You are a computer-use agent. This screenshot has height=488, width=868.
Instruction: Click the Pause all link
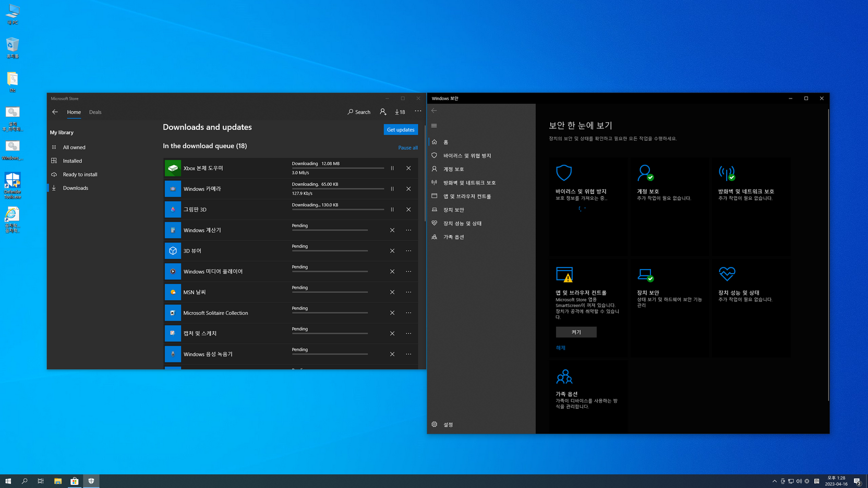pyautogui.click(x=408, y=148)
